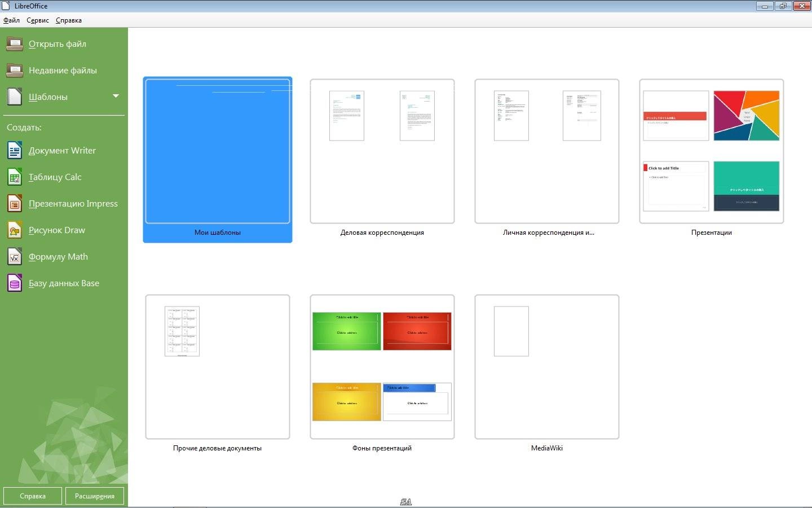Click the Расширения button

[95, 496]
